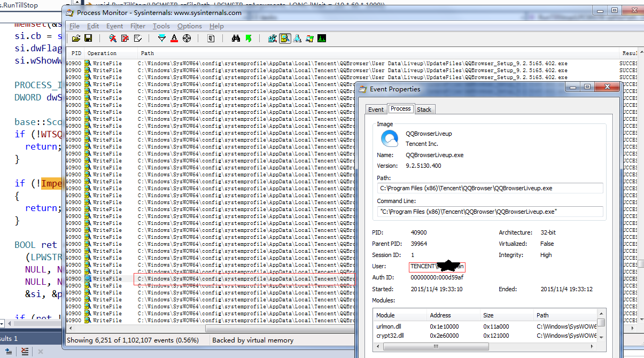
Task: Switch to the Event tab in Event Properties
Action: [x=376, y=110]
